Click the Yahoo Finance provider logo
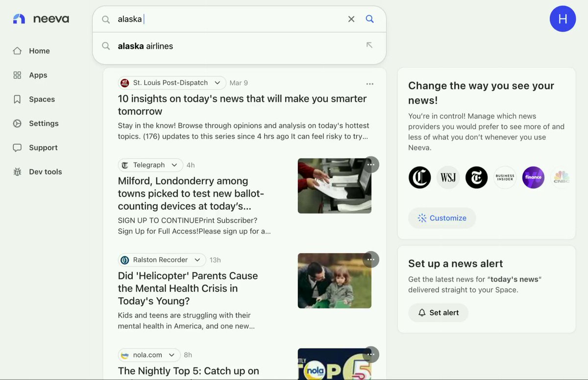 point(534,177)
